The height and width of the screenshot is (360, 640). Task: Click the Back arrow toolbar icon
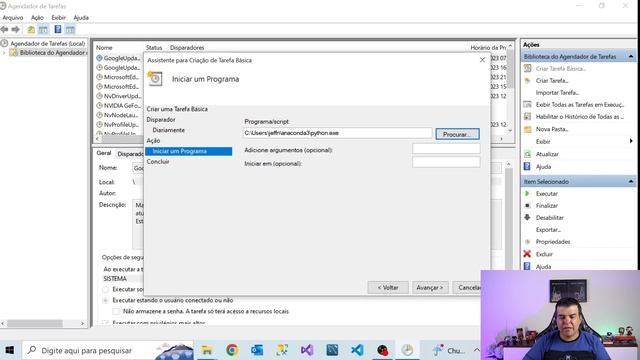click(x=4, y=29)
